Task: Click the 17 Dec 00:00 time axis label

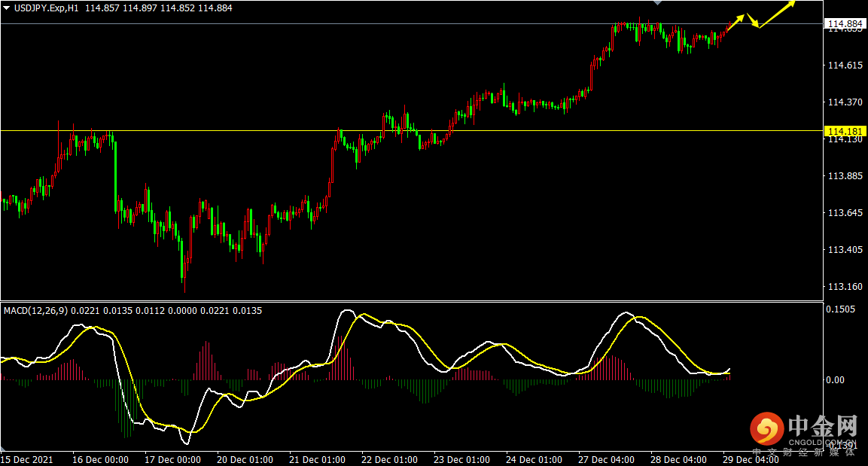Action: 172,459
